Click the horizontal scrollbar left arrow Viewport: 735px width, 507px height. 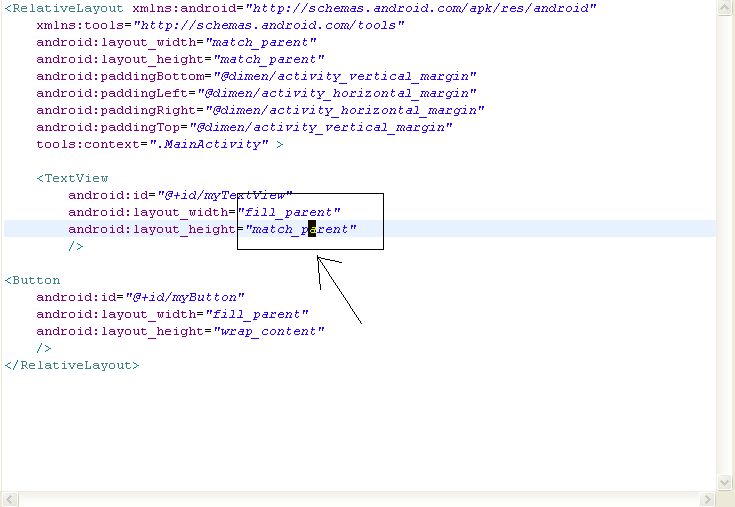9,498
